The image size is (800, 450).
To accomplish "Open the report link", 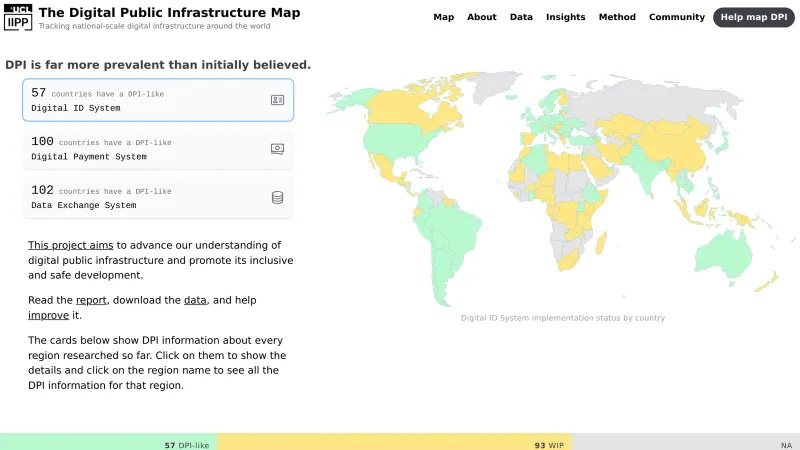I will tap(91, 300).
